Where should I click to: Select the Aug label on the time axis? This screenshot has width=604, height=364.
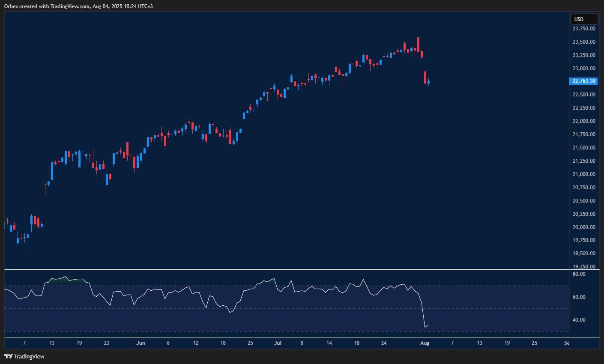(425, 343)
